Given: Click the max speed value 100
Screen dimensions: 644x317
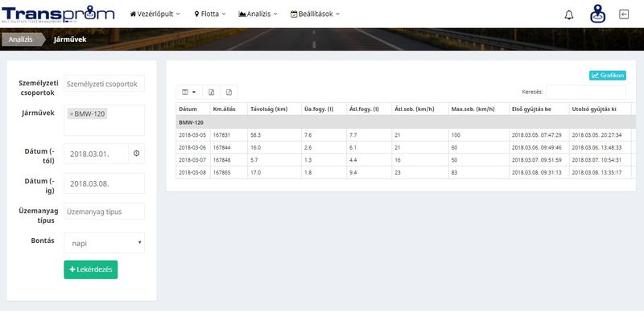Looking at the screenshot, I should click(478, 135).
